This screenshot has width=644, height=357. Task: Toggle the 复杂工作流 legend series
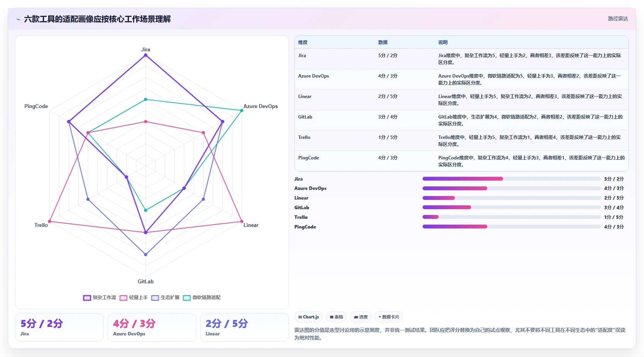click(x=100, y=298)
